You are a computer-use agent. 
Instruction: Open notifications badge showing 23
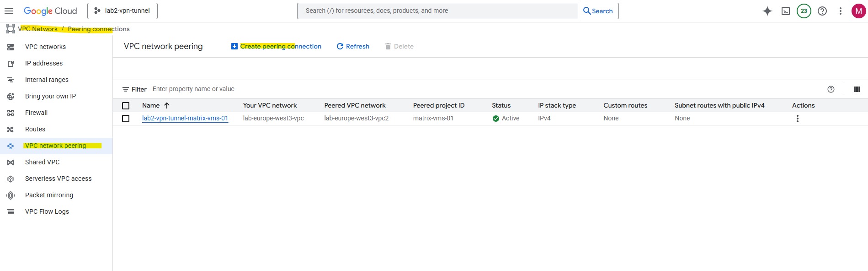click(x=804, y=11)
